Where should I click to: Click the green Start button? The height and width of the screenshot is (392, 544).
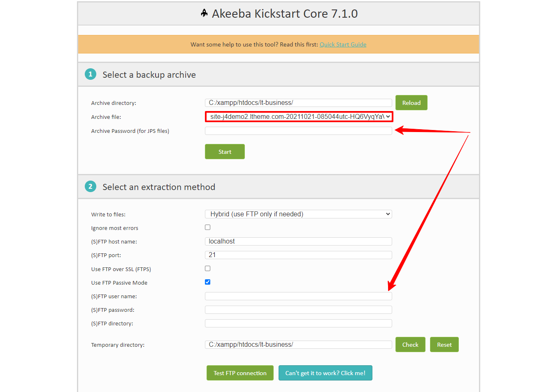click(225, 152)
